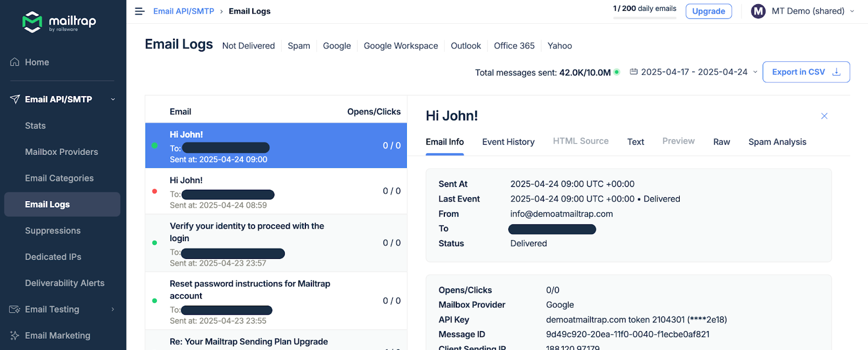This screenshot has width=868, height=350.
Task: Click the Email Testing envelope icon
Action: (15, 309)
